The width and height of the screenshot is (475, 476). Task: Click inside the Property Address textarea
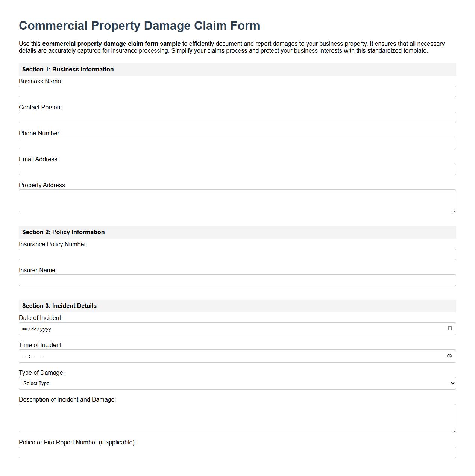(x=237, y=199)
